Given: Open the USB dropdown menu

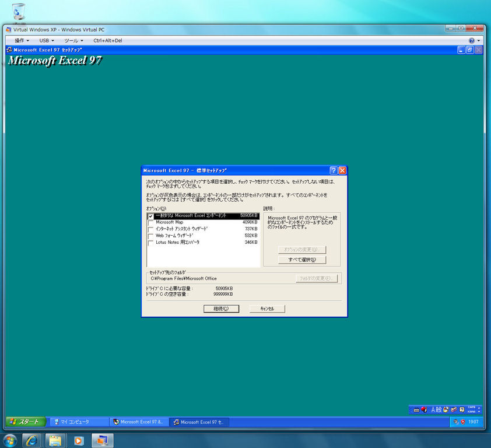Looking at the screenshot, I should point(47,40).
